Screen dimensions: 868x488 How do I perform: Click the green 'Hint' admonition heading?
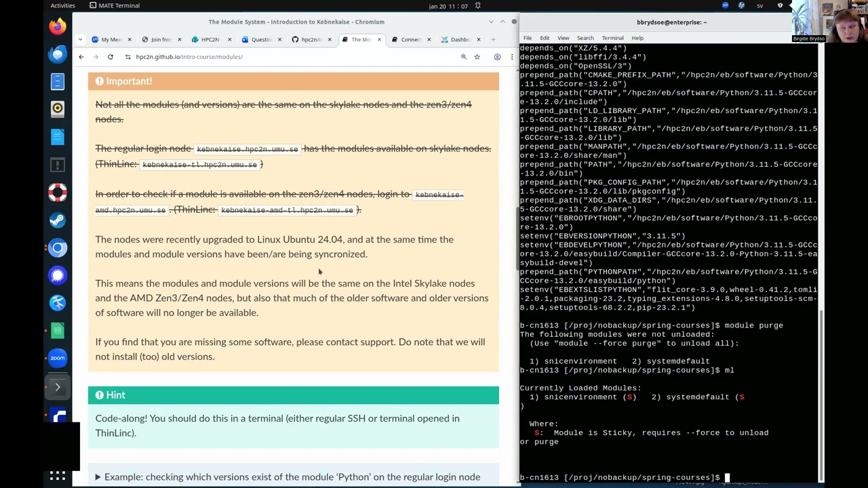coord(294,395)
